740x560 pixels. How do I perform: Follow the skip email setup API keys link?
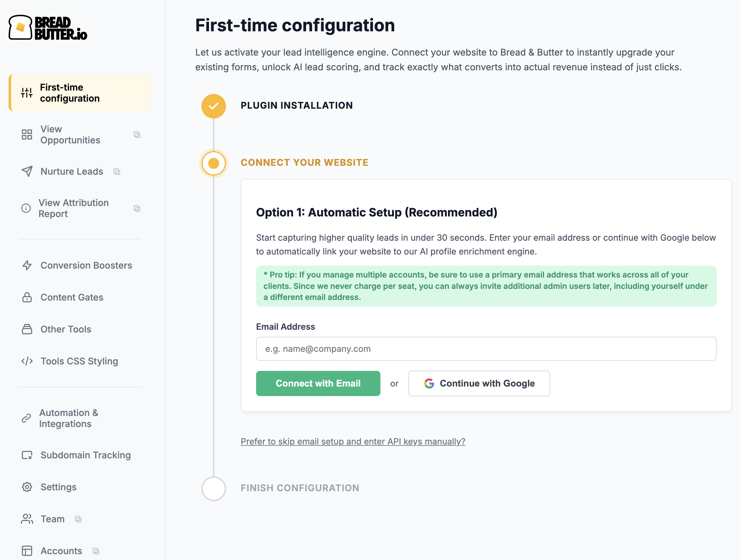[352, 441]
